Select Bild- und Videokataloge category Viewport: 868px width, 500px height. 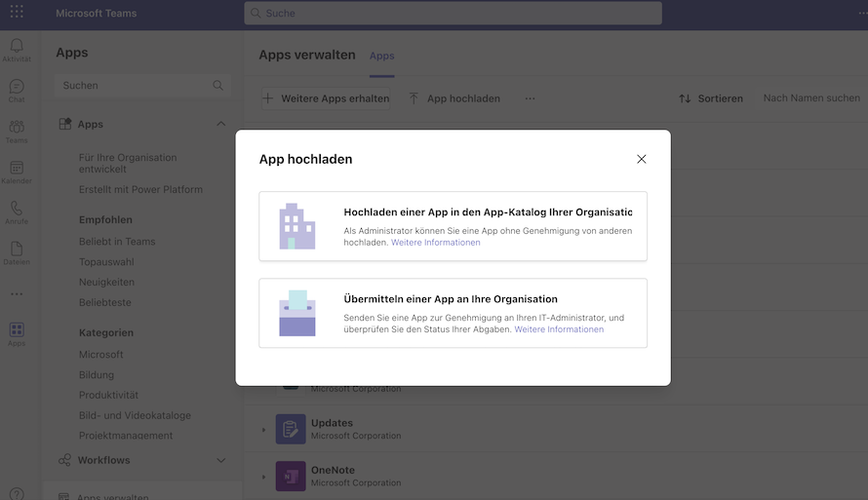click(x=135, y=415)
